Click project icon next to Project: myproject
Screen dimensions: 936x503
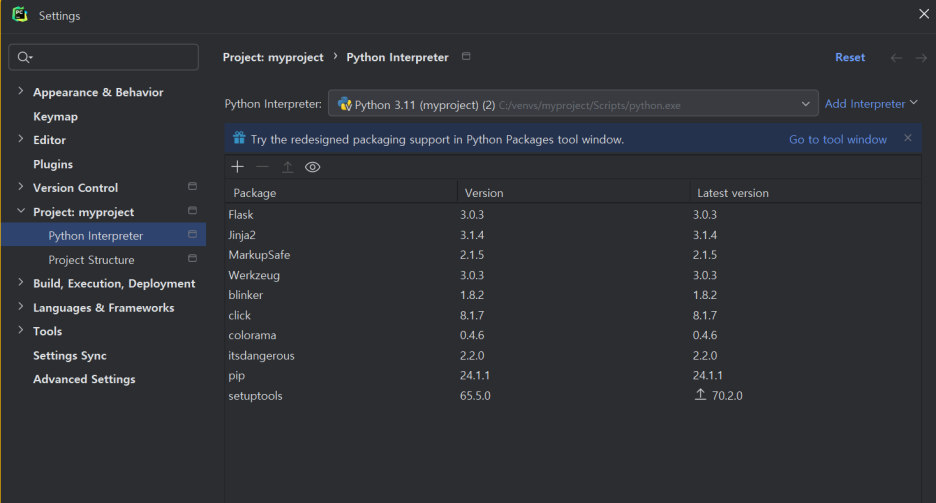pyautogui.click(x=192, y=211)
